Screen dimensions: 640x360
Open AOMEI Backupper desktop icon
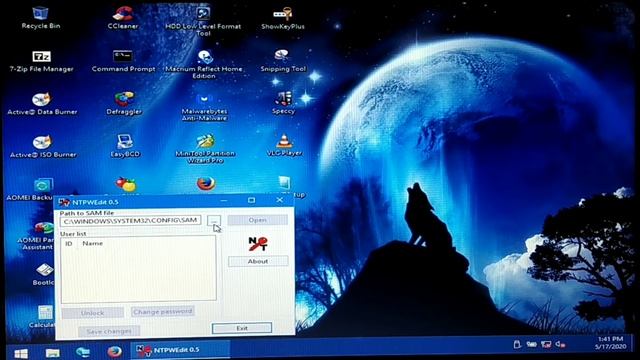pyautogui.click(x=42, y=186)
